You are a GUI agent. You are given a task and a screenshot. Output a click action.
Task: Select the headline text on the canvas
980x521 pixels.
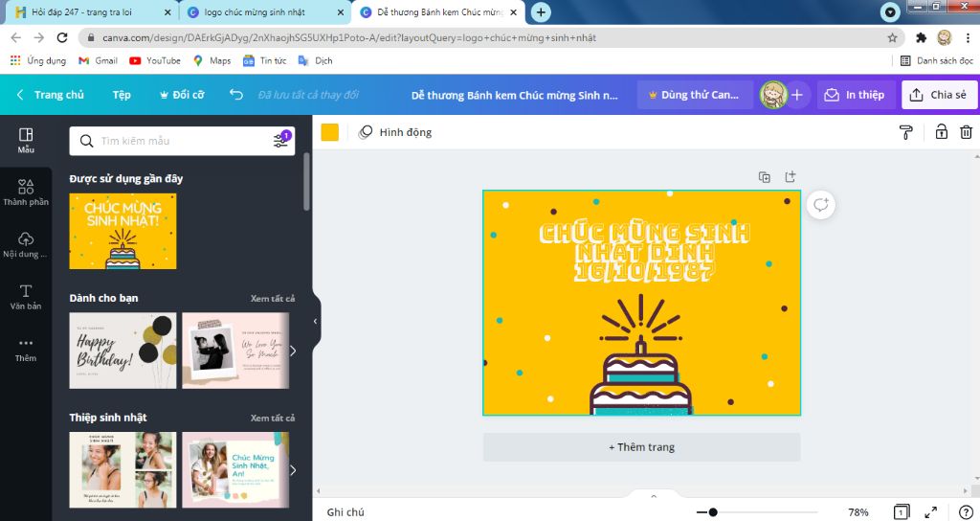point(644,252)
